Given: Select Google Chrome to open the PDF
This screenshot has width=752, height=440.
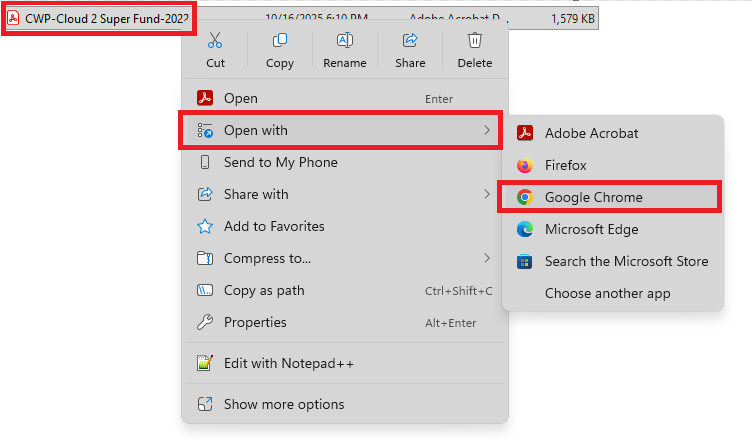Looking at the screenshot, I should pyautogui.click(x=593, y=197).
